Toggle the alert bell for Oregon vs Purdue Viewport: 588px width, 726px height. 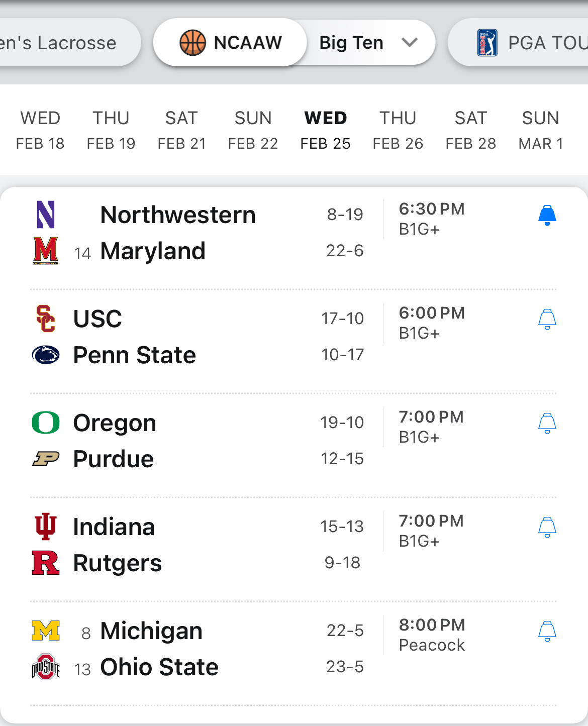pyautogui.click(x=547, y=424)
